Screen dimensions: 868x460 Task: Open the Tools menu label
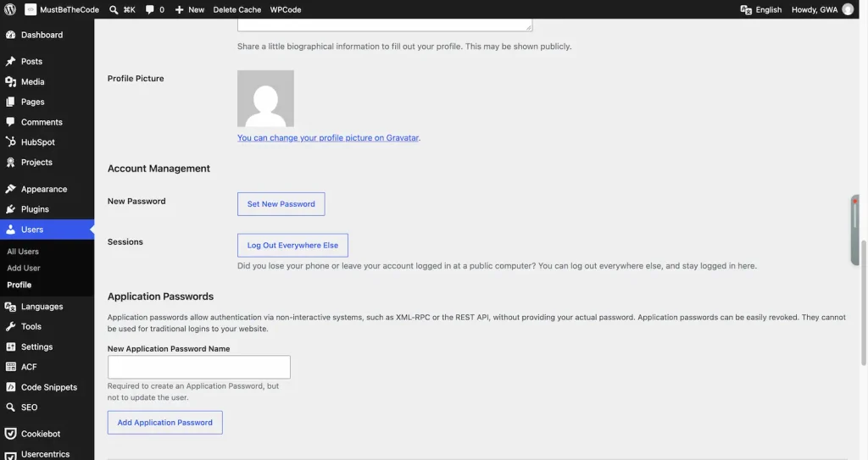[x=31, y=327]
